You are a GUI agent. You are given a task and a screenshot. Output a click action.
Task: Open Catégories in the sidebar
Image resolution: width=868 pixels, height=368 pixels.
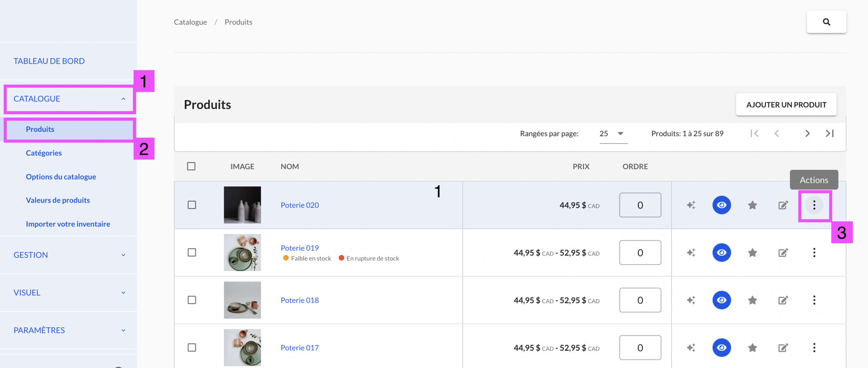click(44, 153)
